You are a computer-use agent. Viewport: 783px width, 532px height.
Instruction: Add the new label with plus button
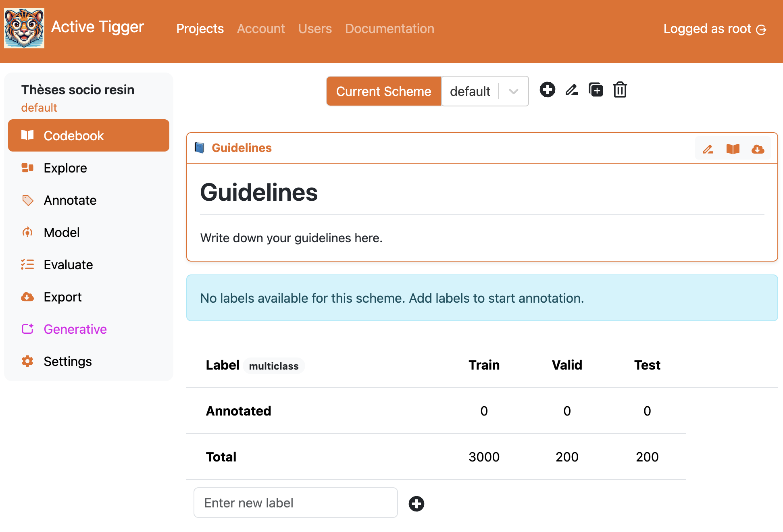coord(416,503)
